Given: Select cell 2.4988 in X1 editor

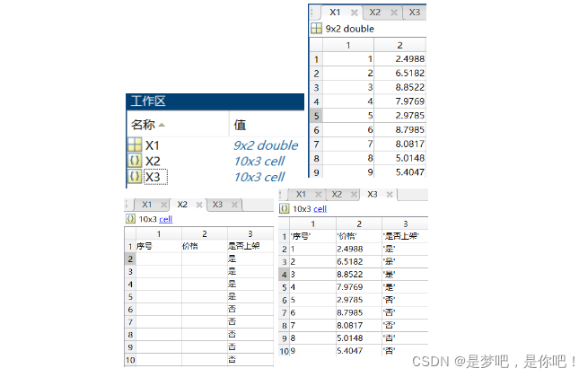Looking at the screenshot, I should pyautogui.click(x=399, y=59).
